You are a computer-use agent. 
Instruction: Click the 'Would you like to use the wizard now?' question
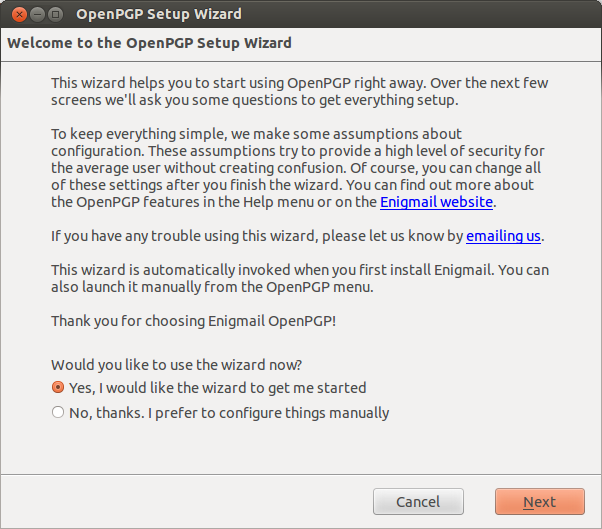(x=177, y=365)
